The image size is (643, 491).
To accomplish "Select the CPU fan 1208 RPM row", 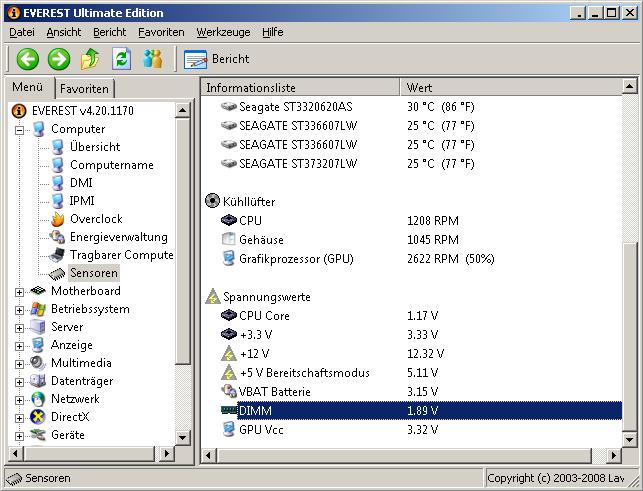I will click(411, 221).
